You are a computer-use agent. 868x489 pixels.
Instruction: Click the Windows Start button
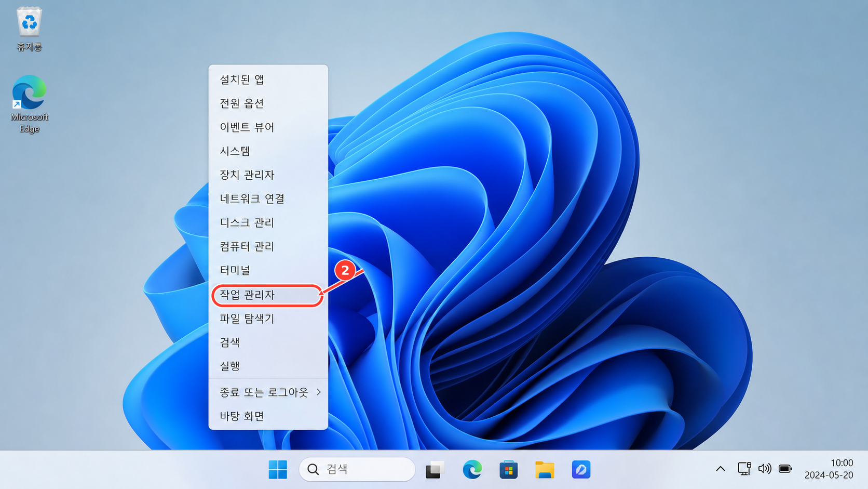click(x=278, y=470)
